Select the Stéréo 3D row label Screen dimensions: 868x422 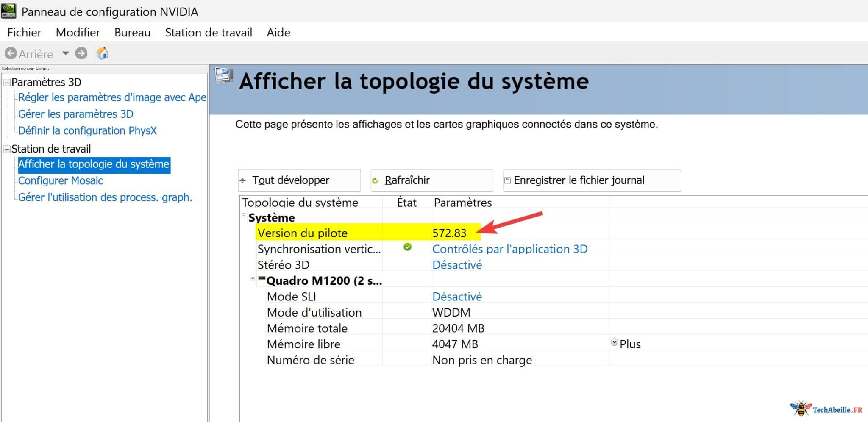[284, 265]
